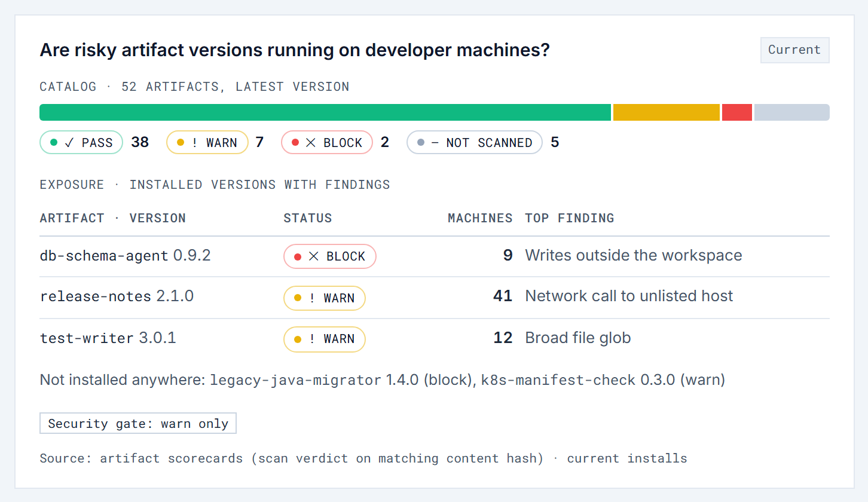This screenshot has height=502, width=868.
Task: Click the card title about risky artifact versions
Action: click(x=295, y=50)
